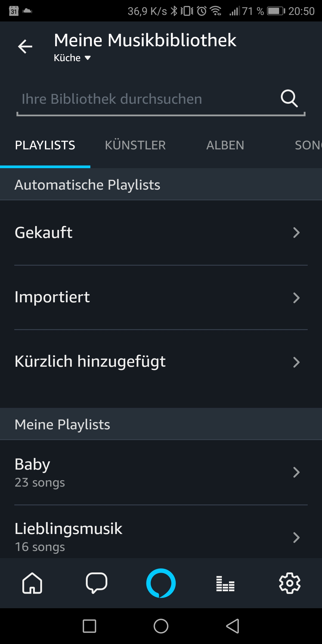This screenshot has width=322, height=644.
Task: Activate the Alexa voice ring button
Action: tap(161, 583)
